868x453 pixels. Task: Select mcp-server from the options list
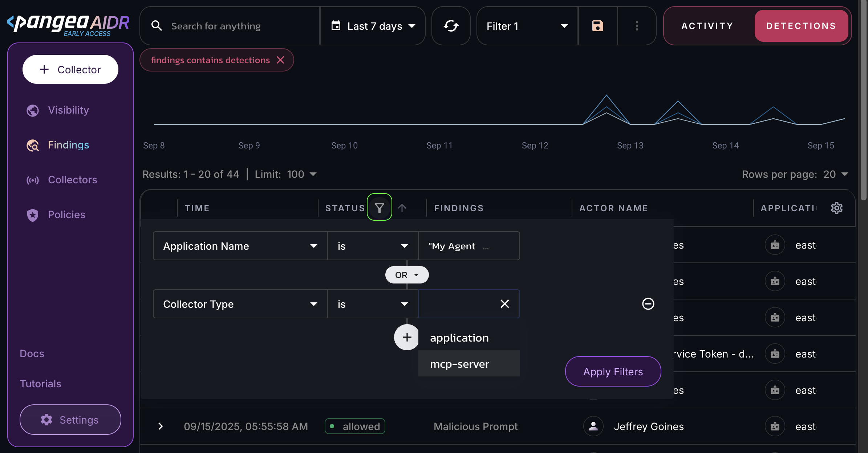[x=459, y=364]
